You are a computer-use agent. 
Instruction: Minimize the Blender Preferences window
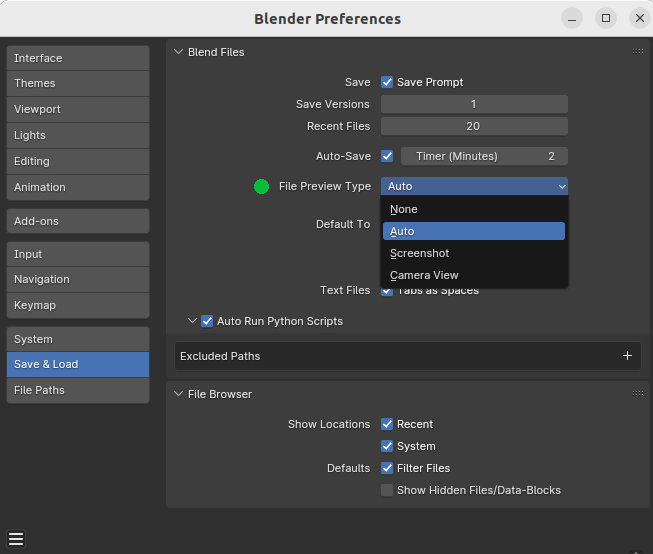point(572,18)
